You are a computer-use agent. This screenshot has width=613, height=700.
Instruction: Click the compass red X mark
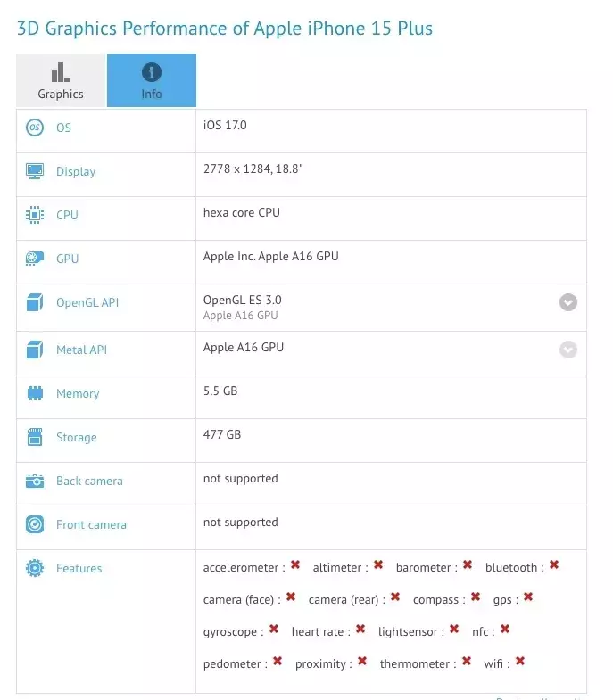[x=476, y=597]
